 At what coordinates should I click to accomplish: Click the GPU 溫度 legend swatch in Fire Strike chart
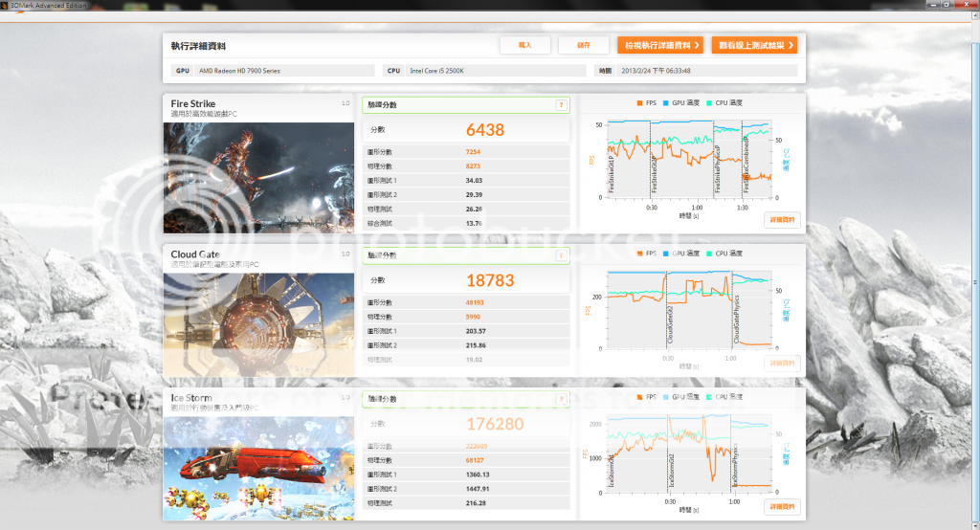tap(666, 103)
